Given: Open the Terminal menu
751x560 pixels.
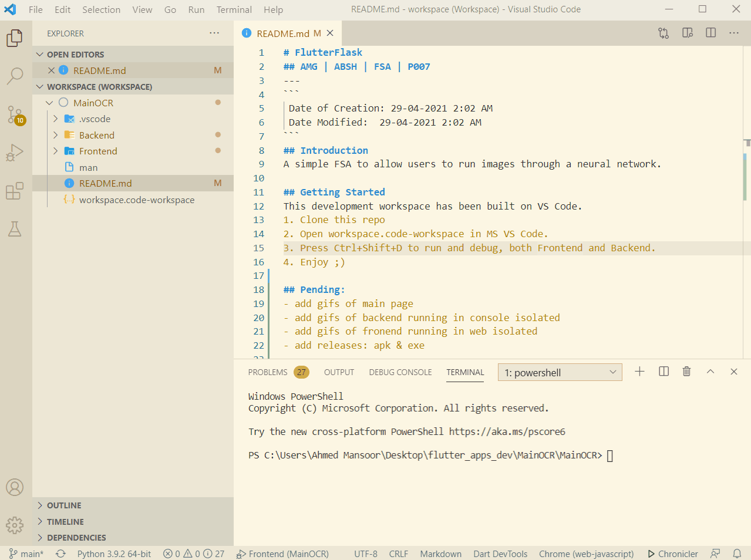Looking at the screenshot, I should tap(234, 9).
